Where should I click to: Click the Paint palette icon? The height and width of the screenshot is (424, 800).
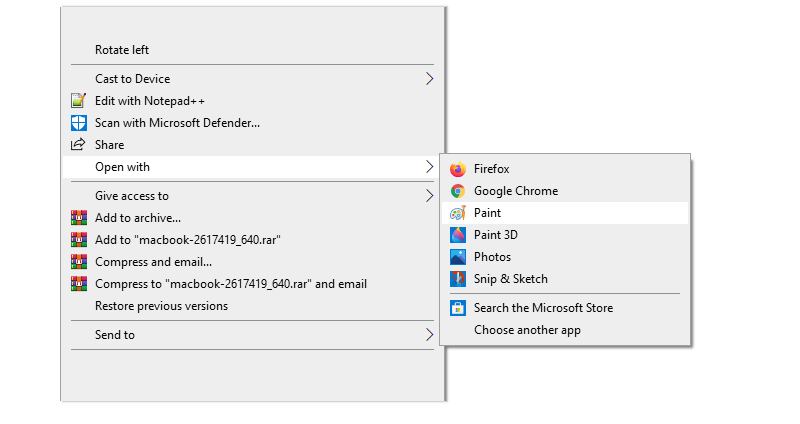[x=458, y=213]
